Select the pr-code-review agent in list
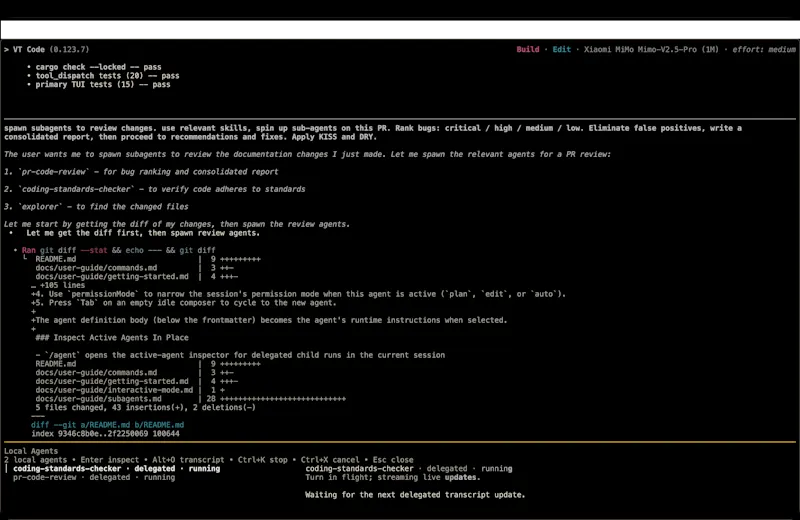 94,477
